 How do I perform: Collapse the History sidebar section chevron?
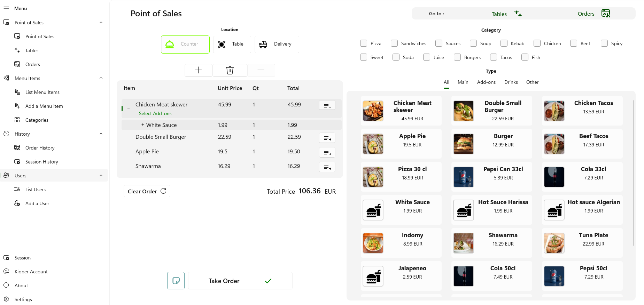pos(101,134)
